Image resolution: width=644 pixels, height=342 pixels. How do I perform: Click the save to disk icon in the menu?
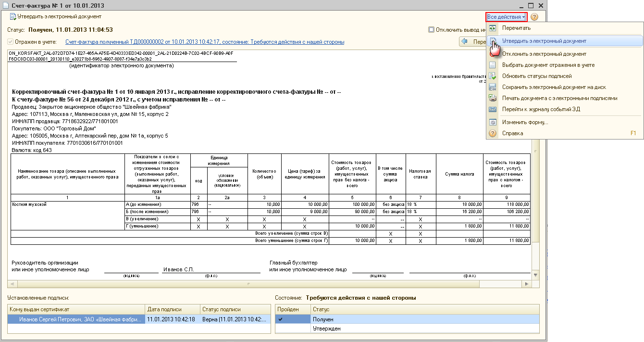click(x=493, y=87)
